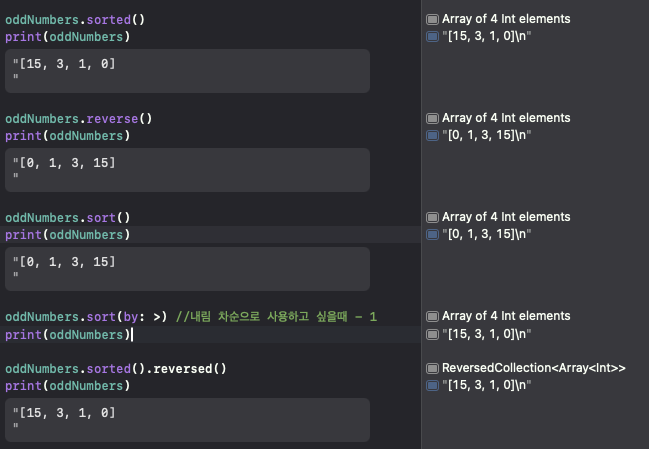Select inline output box under reverse() print

click(187, 170)
